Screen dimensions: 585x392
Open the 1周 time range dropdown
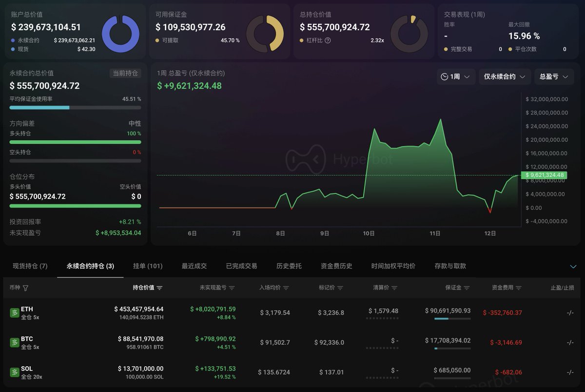[x=456, y=77]
